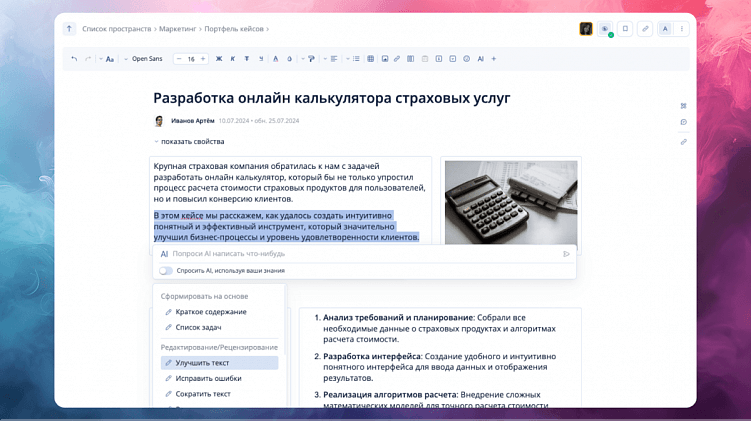The width and height of the screenshot is (751, 421).
Task: Insert a link via the toolbar chain icon
Action: (x=397, y=59)
